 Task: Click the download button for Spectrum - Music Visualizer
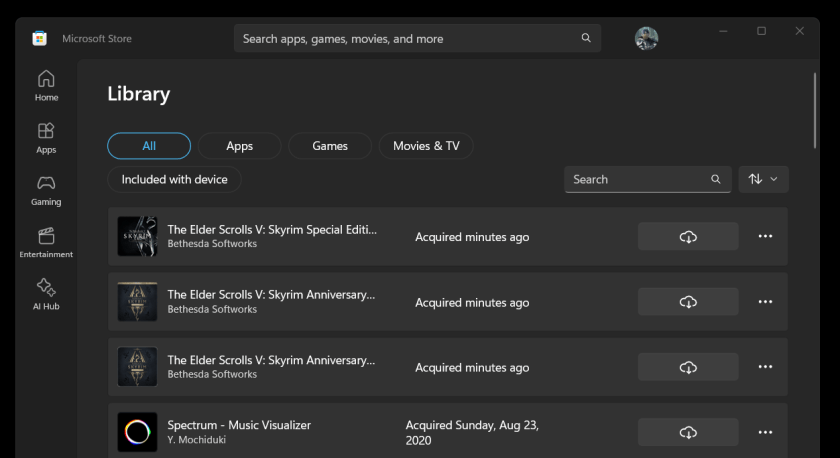pos(688,432)
